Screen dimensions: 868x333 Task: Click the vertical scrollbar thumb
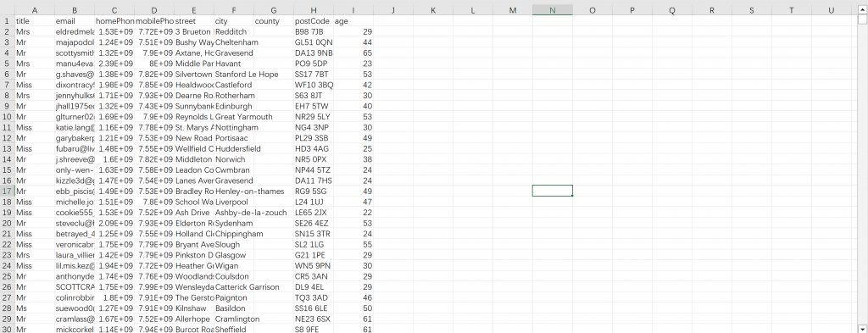click(862, 19)
